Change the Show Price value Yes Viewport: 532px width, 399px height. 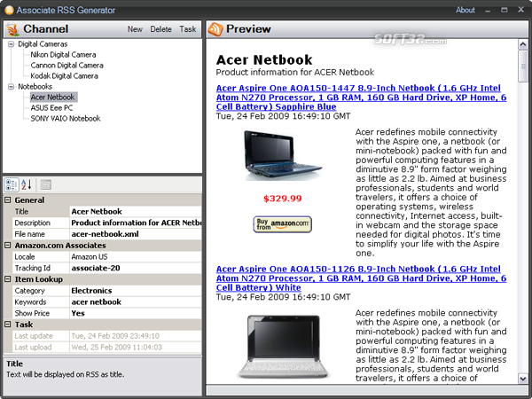136,313
